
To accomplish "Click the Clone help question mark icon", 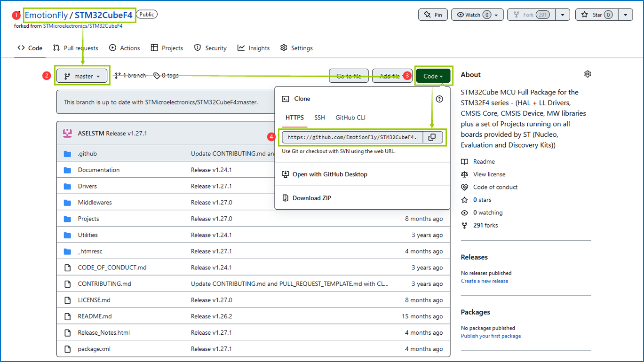I will tap(439, 99).
